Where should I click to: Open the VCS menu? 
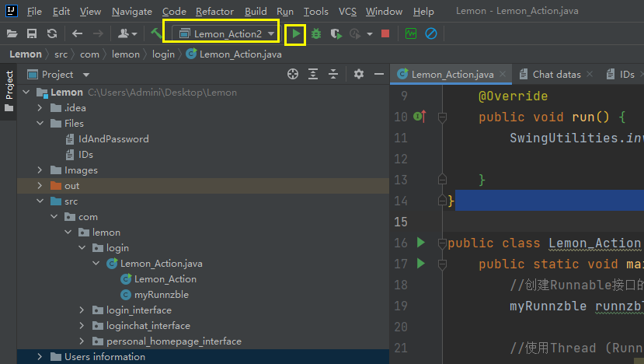347,12
